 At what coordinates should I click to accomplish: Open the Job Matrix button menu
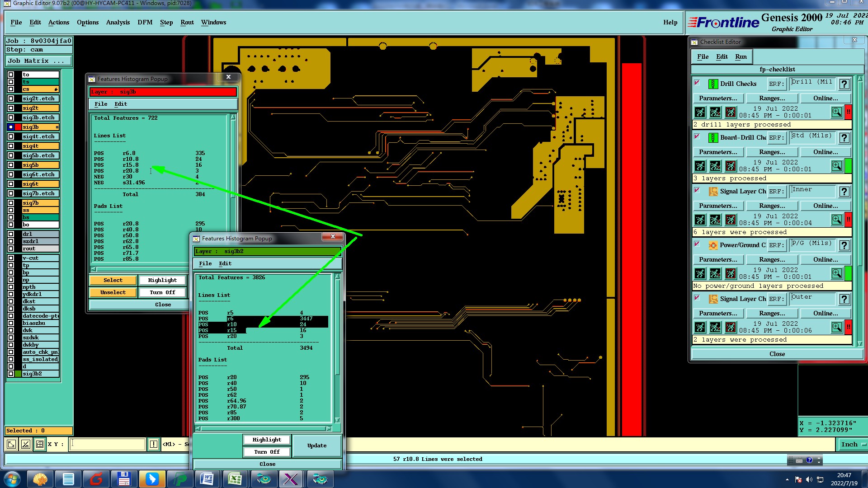click(x=39, y=61)
